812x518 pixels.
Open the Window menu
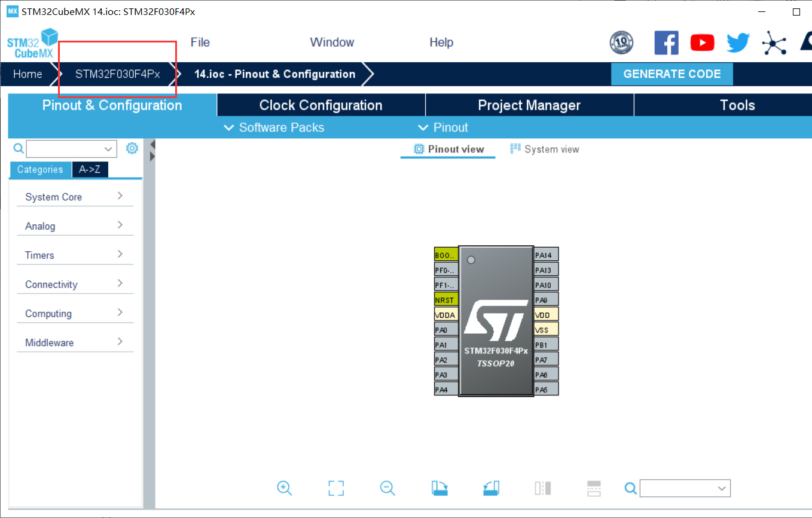tap(332, 42)
